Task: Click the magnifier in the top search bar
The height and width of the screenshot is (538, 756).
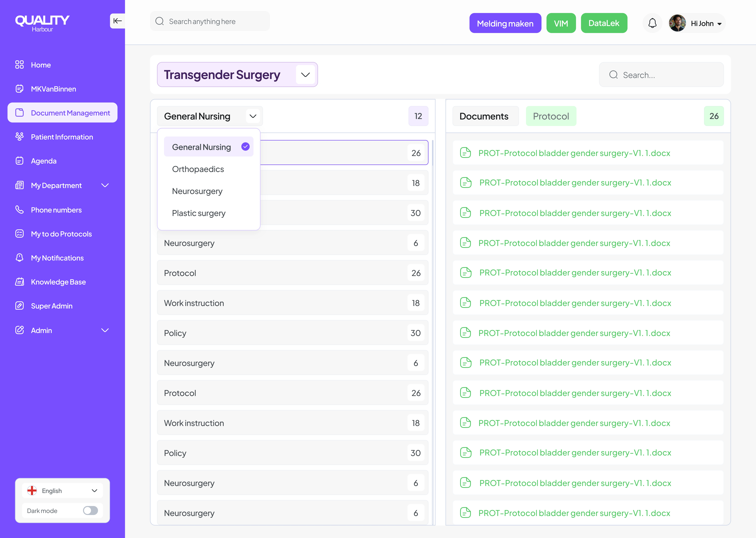Action: click(x=160, y=21)
